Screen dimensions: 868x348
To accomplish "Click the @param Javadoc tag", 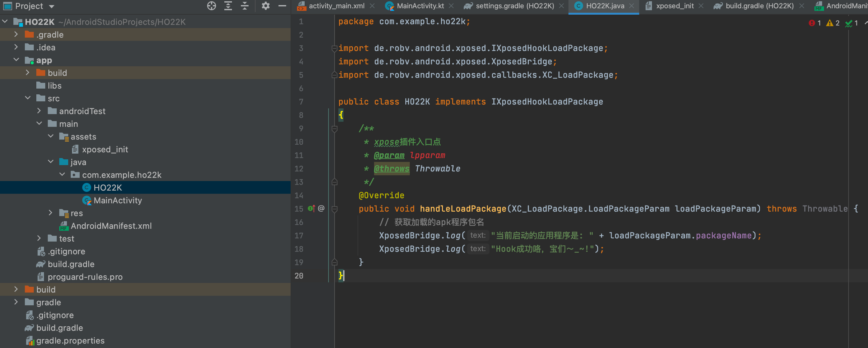I will tap(389, 155).
